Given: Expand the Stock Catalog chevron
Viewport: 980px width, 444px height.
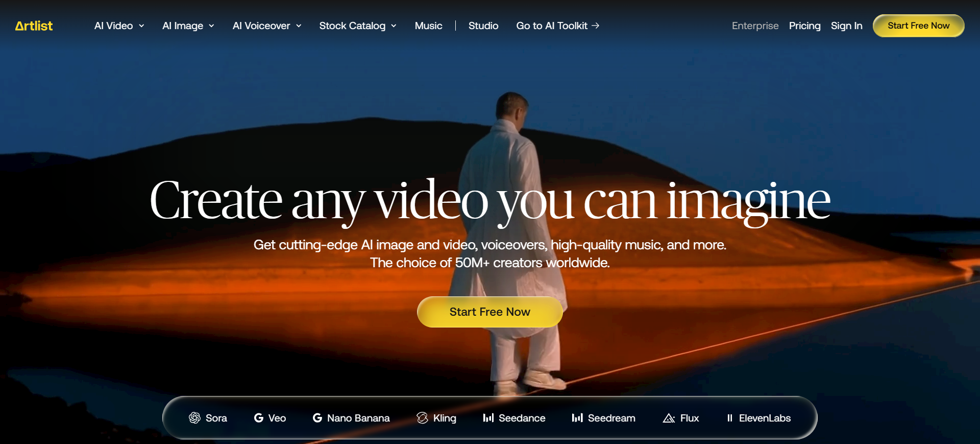Looking at the screenshot, I should (x=394, y=26).
